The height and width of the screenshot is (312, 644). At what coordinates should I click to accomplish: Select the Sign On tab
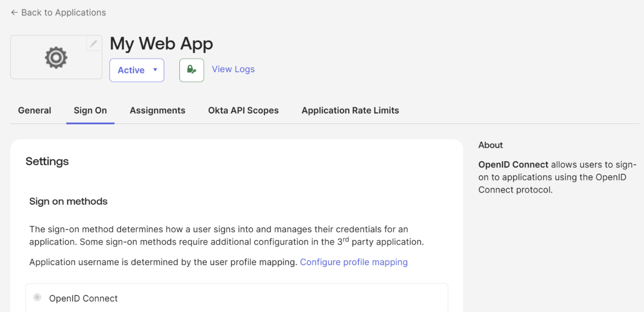click(90, 110)
